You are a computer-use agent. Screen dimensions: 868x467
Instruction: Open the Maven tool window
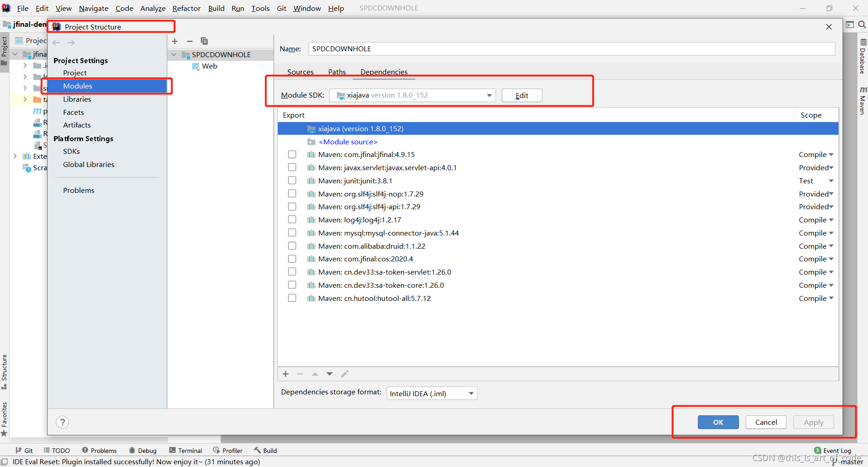click(x=863, y=101)
